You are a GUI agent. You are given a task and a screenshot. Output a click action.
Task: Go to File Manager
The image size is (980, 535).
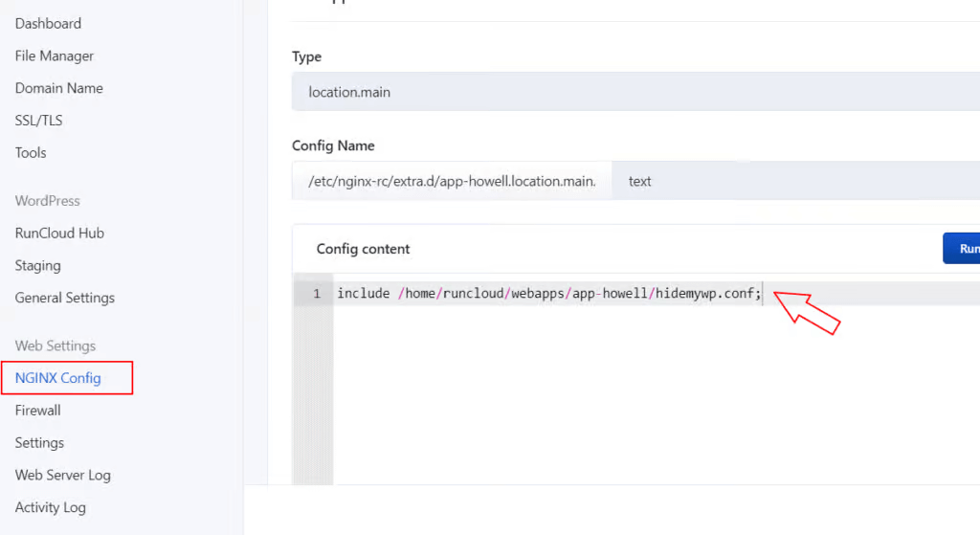pyautogui.click(x=55, y=56)
